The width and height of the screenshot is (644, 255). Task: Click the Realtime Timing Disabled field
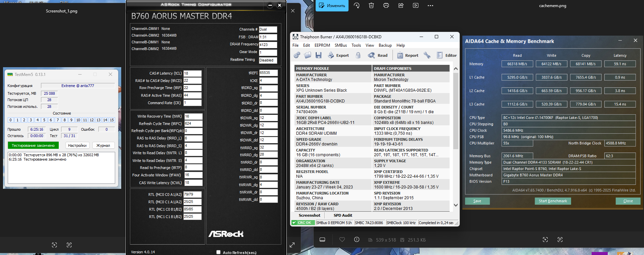pyautogui.click(x=268, y=60)
